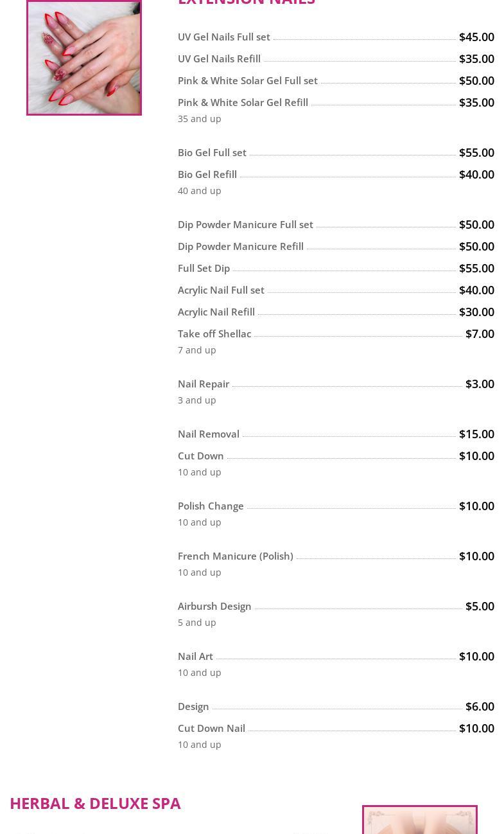Select Pink & White Solar Gel Refill
Image resolution: width=504 pixels, height=834 pixels.
[243, 103]
